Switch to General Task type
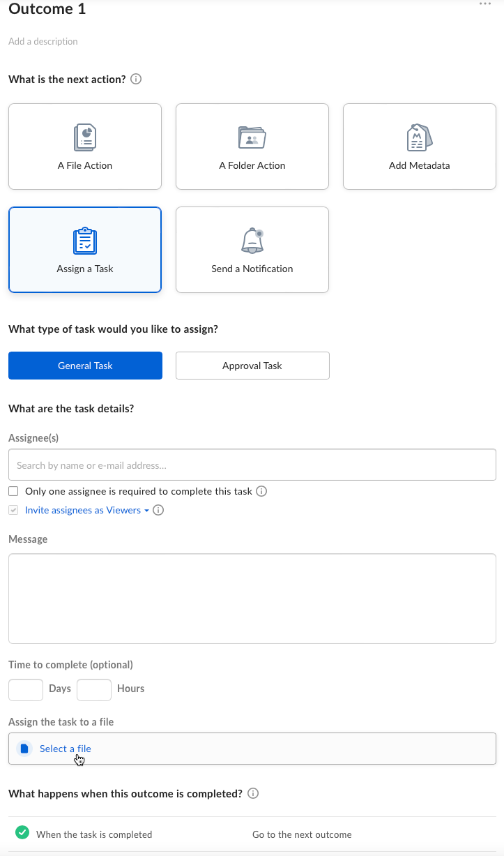 coord(85,366)
